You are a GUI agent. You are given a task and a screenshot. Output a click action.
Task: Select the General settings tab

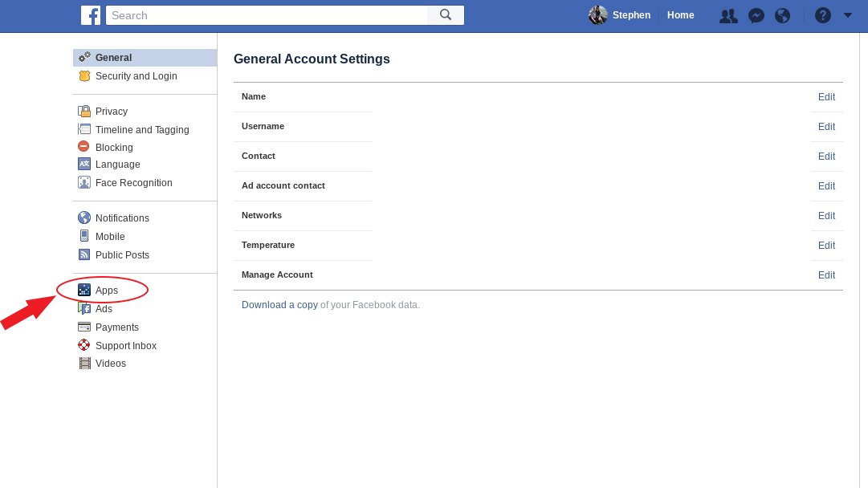click(145, 58)
